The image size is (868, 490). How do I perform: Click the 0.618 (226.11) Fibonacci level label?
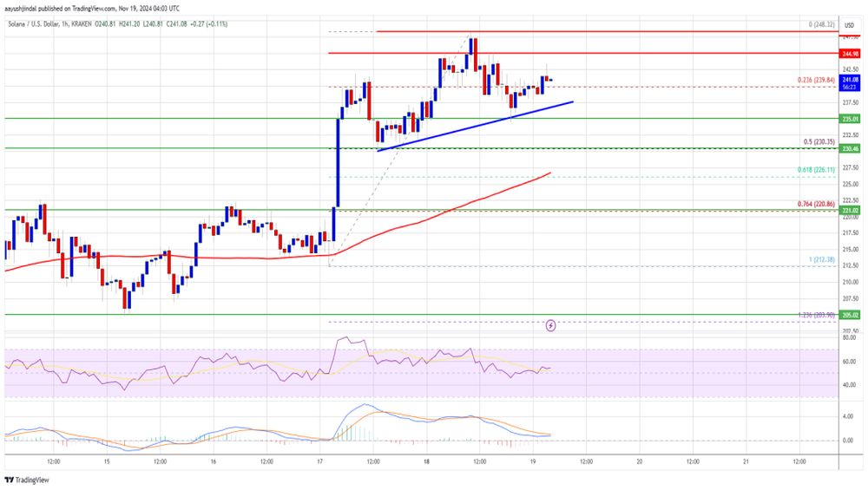pos(816,170)
